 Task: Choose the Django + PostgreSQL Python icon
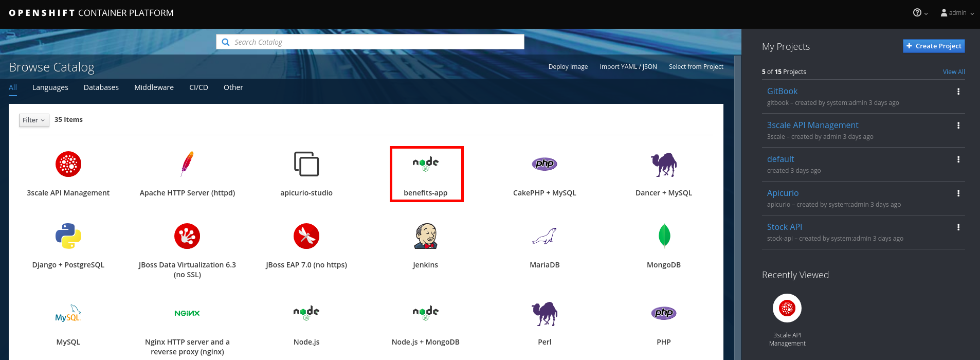pyautogui.click(x=68, y=236)
